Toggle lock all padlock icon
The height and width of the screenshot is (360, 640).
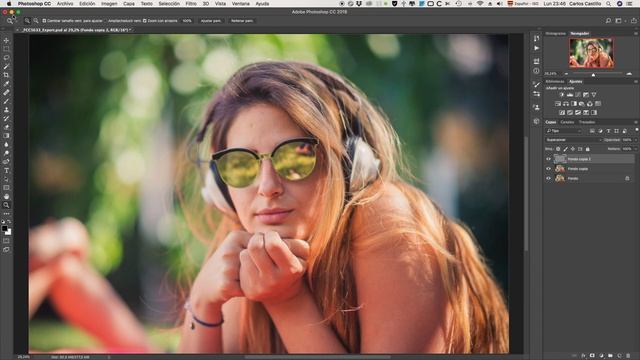(588, 149)
